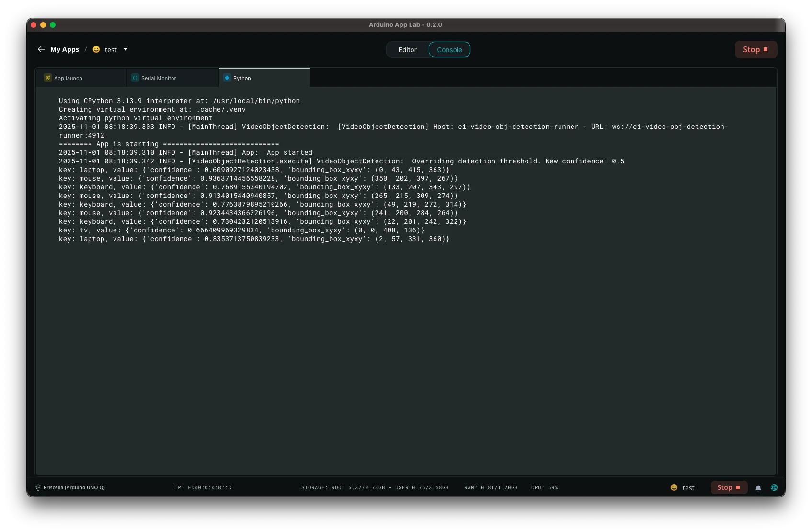Stop the app from the status bar

click(x=729, y=487)
